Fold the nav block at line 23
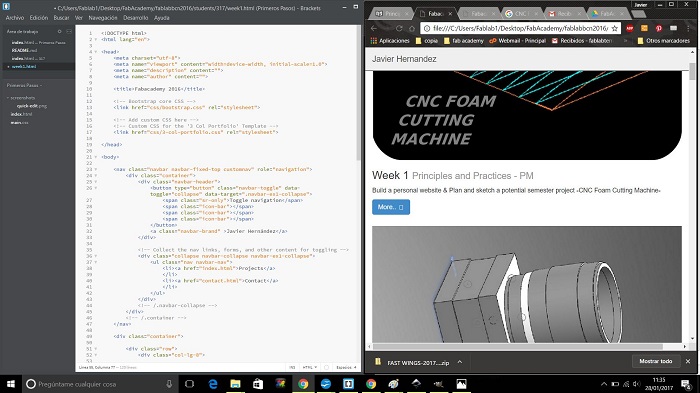Viewport: 700px width, 393px height. 96,170
